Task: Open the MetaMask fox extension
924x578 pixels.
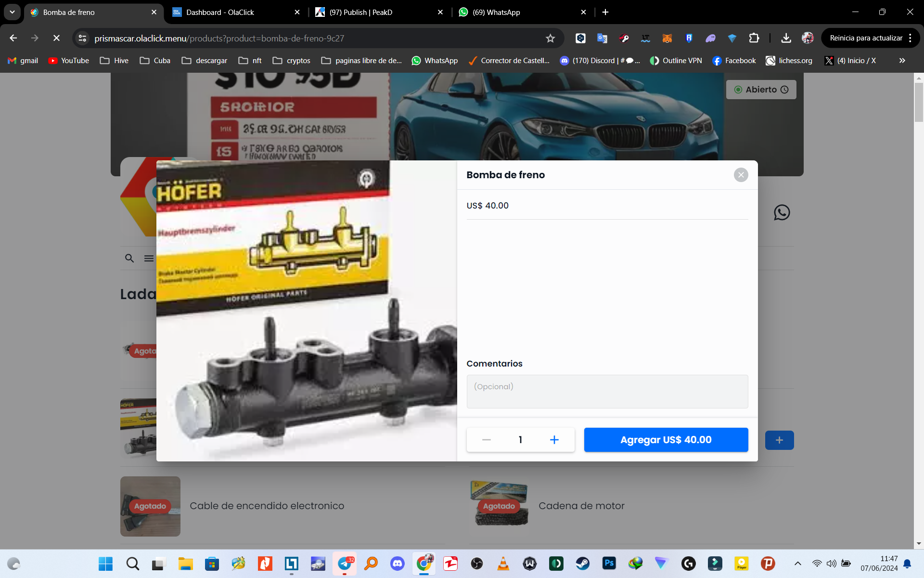Action: click(x=667, y=38)
